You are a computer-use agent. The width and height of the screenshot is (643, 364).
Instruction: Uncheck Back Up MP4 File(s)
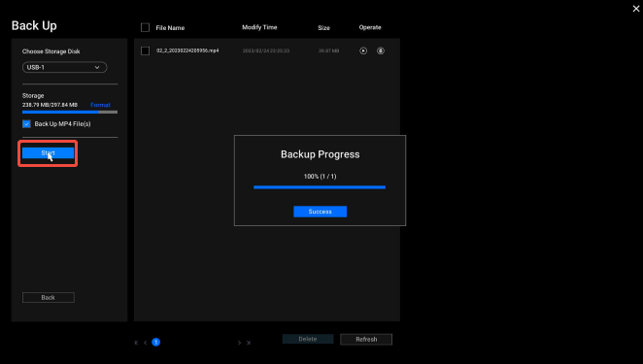click(26, 124)
